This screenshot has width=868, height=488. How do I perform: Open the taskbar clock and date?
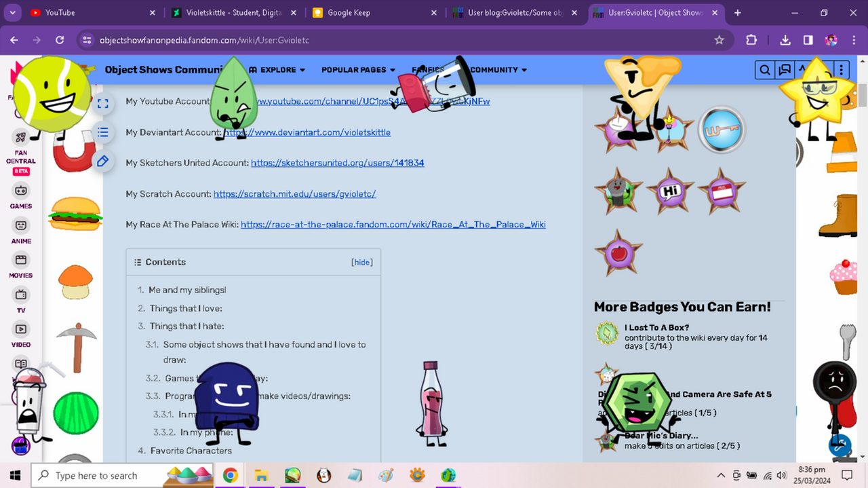tap(812, 475)
